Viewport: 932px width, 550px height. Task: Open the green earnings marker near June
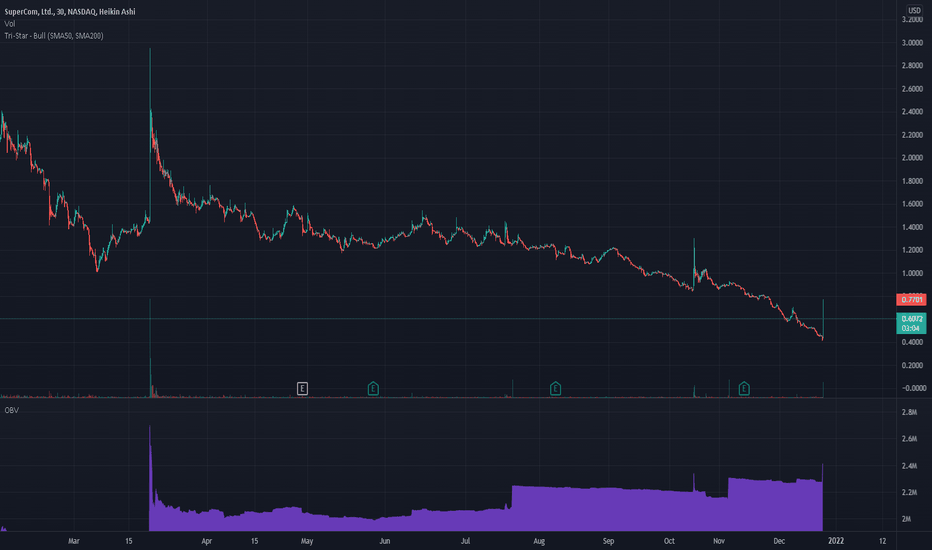(x=373, y=389)
